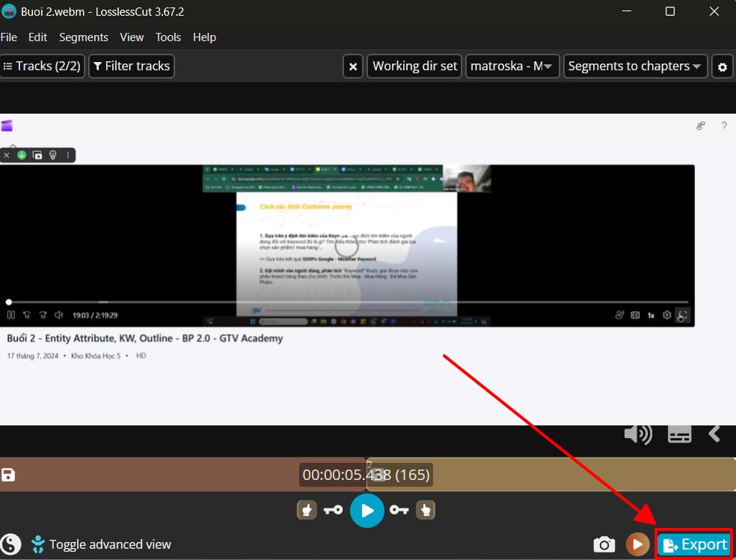Jump to the previous keyframe with the key icon
Image resolution: width=736 pixels, height=560 pixels.
point(334,510)
